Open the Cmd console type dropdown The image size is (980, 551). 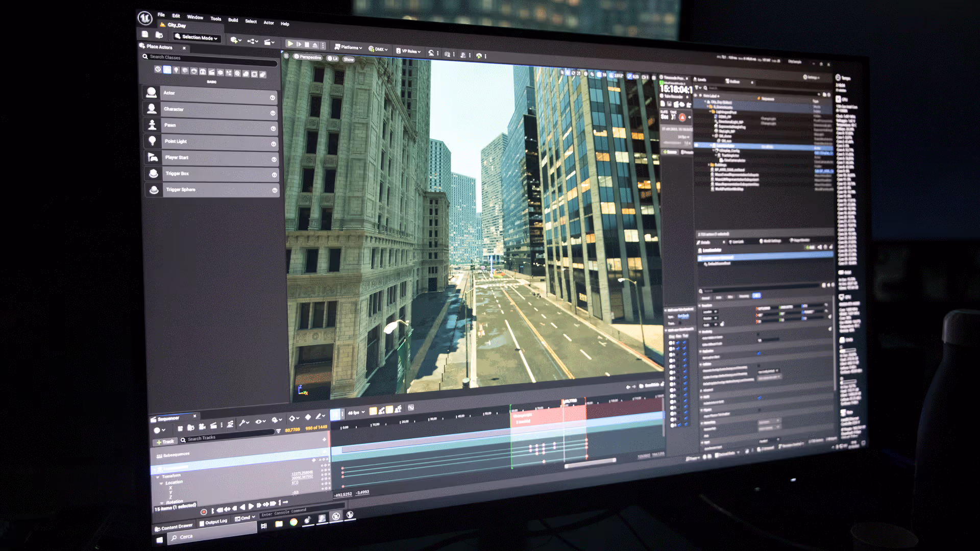coord(245,518)
